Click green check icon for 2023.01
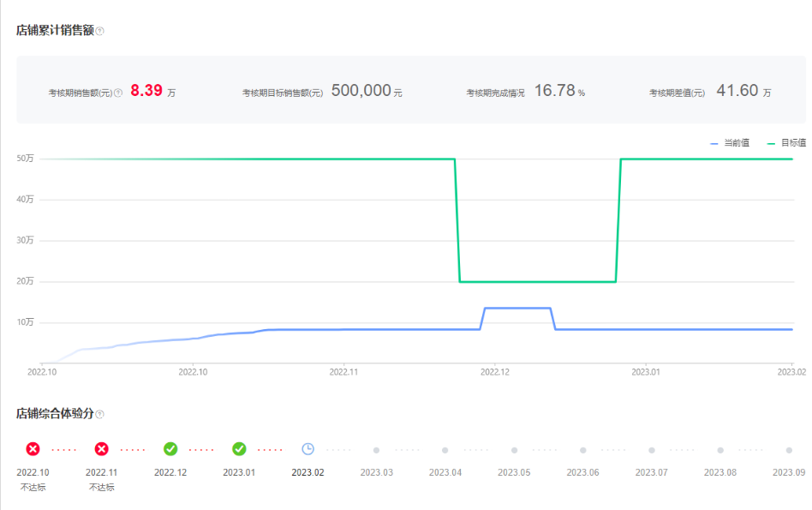 point(239,449)
